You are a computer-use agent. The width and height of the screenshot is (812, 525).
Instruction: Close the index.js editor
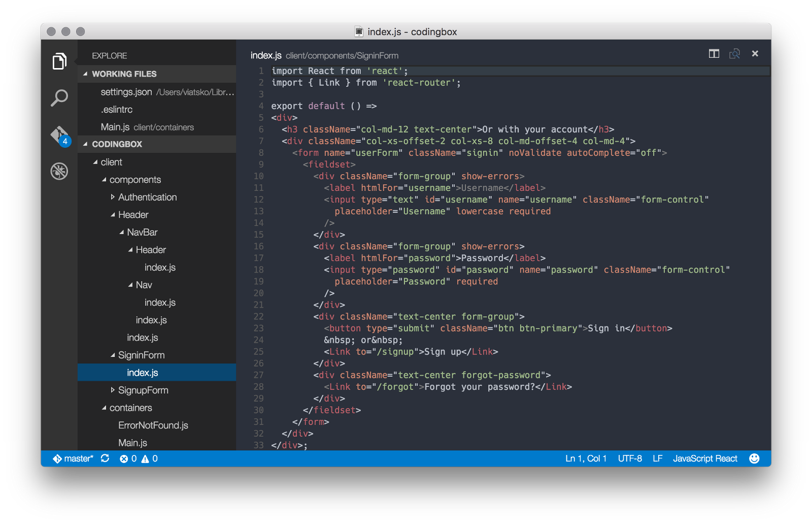tap(755, 54)
